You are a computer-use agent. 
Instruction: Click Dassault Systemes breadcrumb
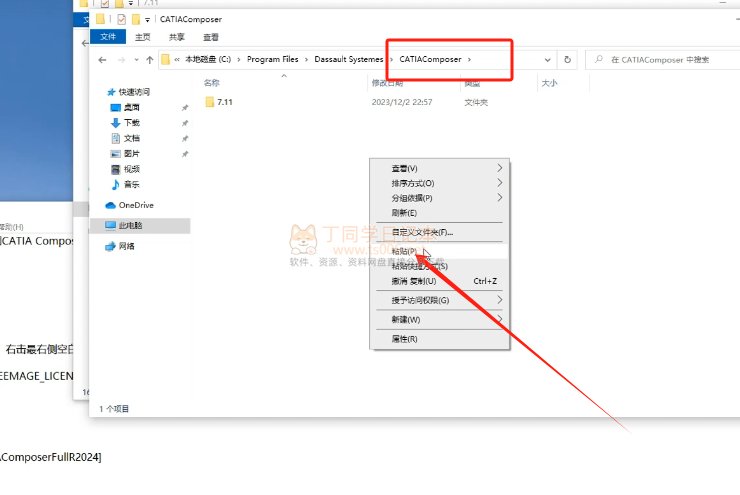349,59
